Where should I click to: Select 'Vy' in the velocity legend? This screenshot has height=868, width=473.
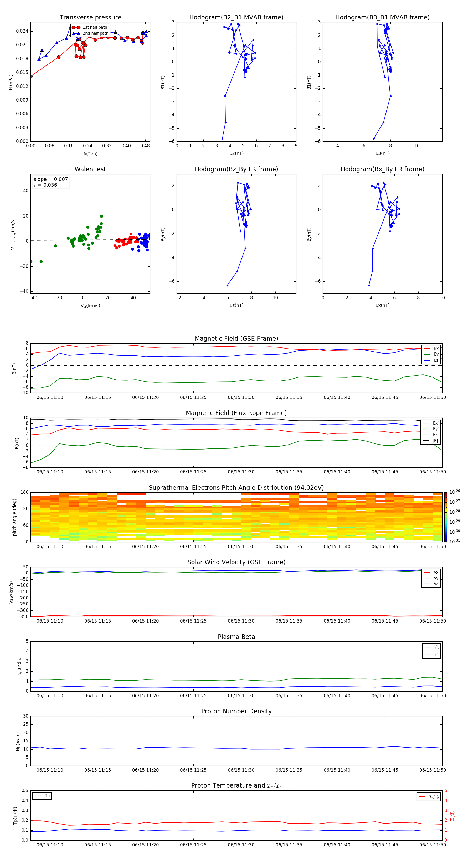click(431, 578)
